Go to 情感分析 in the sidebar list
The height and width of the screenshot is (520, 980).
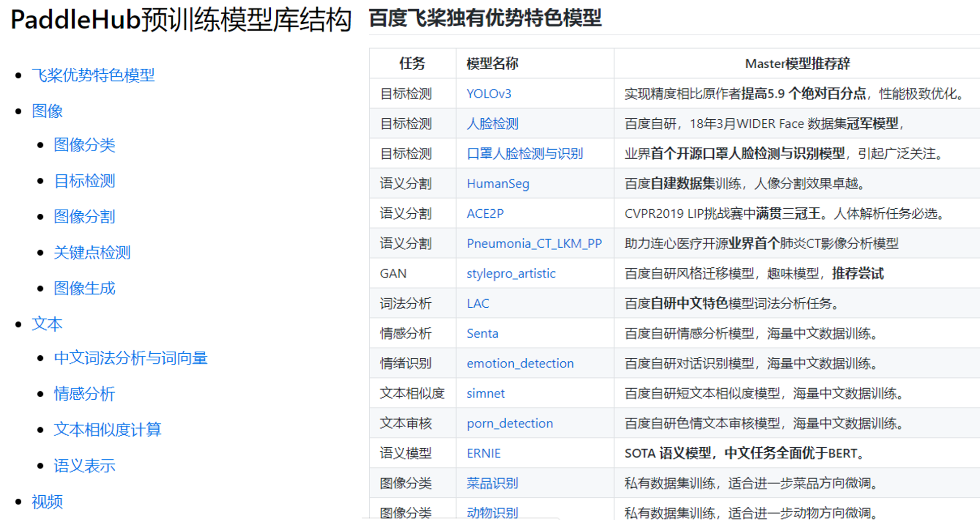click(x=84, y=394)
